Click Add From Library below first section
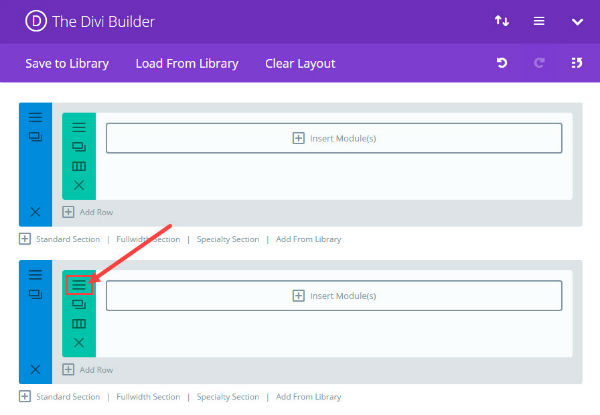The width and height of the screenshot is (600, 415). click(308, 239)
